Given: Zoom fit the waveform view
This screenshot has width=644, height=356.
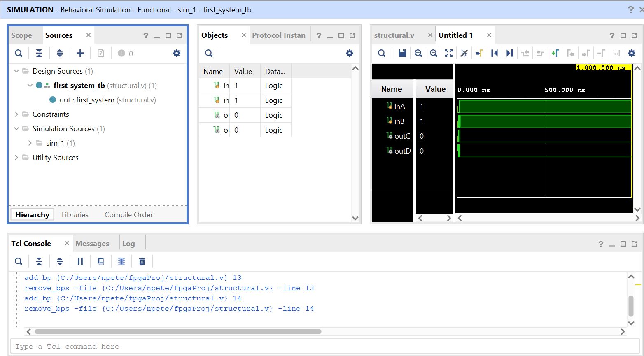Looking at the screenshot, I should [449, 53].
